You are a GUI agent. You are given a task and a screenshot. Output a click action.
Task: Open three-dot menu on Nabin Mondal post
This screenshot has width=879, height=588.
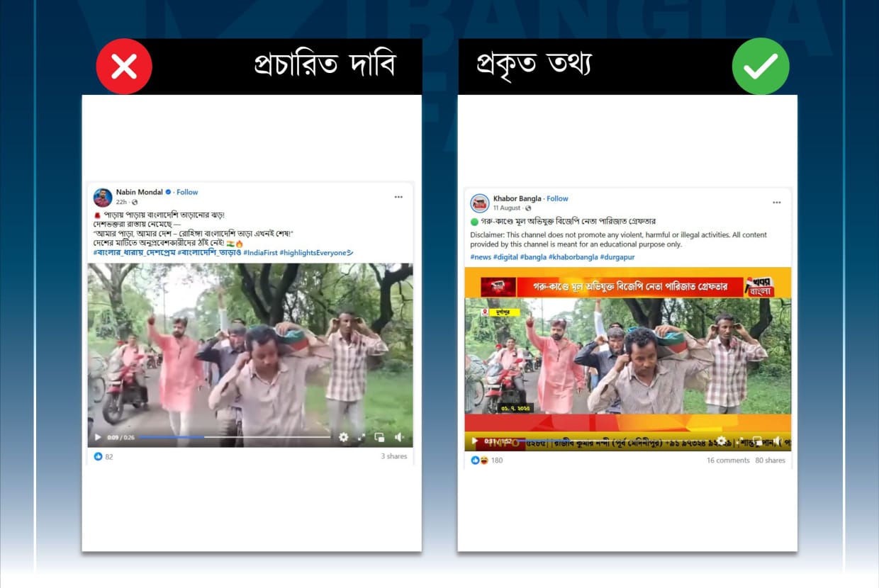(x=398, y=197)
